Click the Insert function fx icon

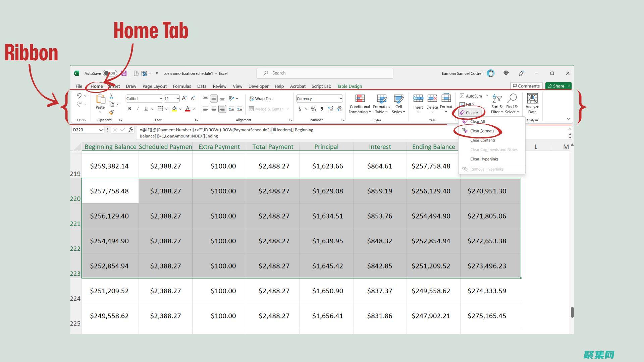point(131,130)
